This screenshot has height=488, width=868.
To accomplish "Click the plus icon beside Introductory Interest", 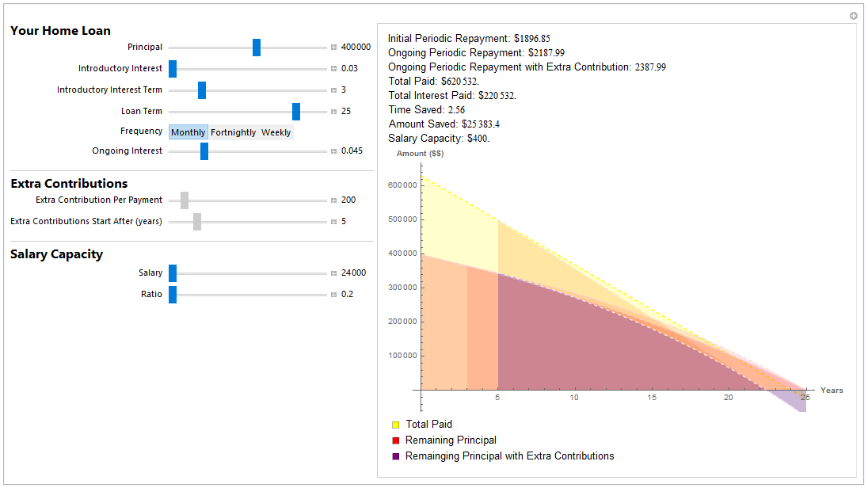I will [x=333, y=68].
